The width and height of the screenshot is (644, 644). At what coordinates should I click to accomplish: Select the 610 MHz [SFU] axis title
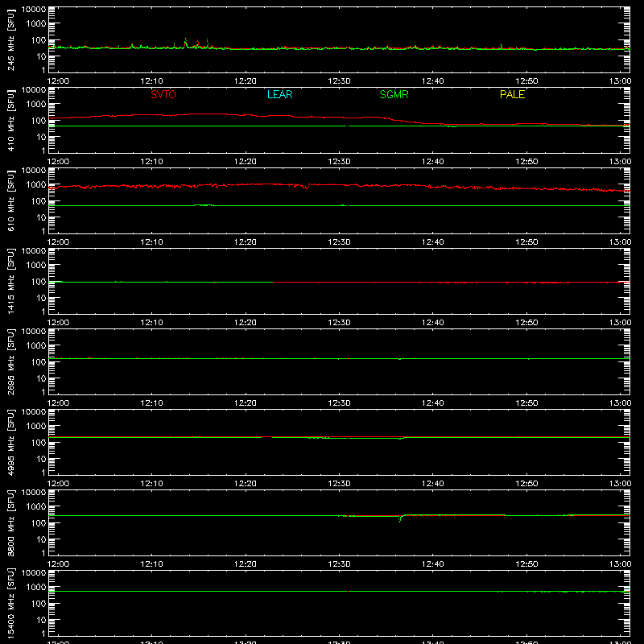[11, 200]
